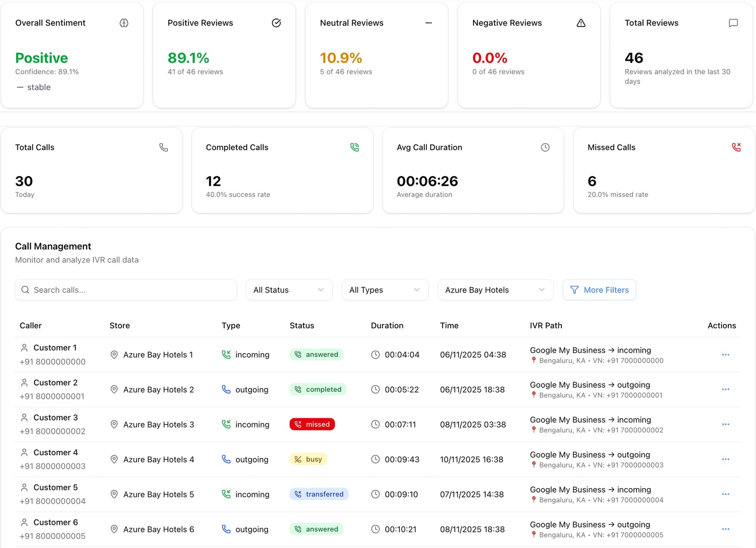Click the incoming call icon for Customer 3
756x548 pixels.
click(x=226, y=424)
